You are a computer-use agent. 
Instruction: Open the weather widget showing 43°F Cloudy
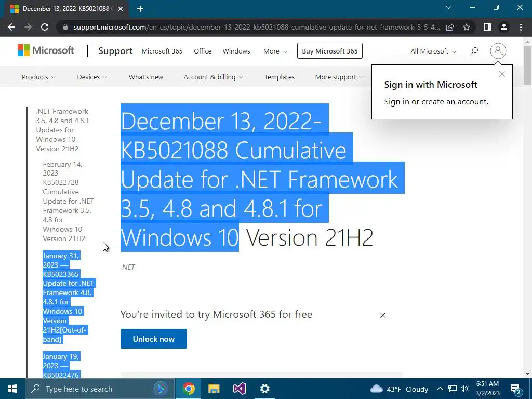click(x=399, y=389)
